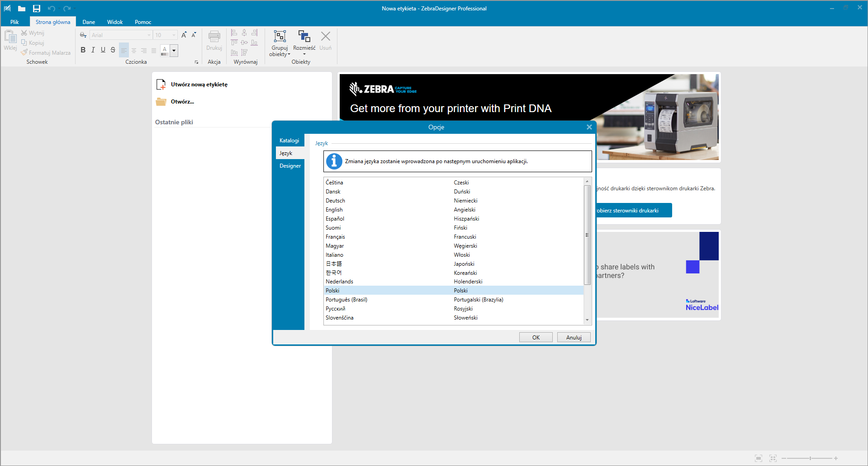Toggle right text alignment
The height and width of the screenshot is (466, 868).
(144, 50)
